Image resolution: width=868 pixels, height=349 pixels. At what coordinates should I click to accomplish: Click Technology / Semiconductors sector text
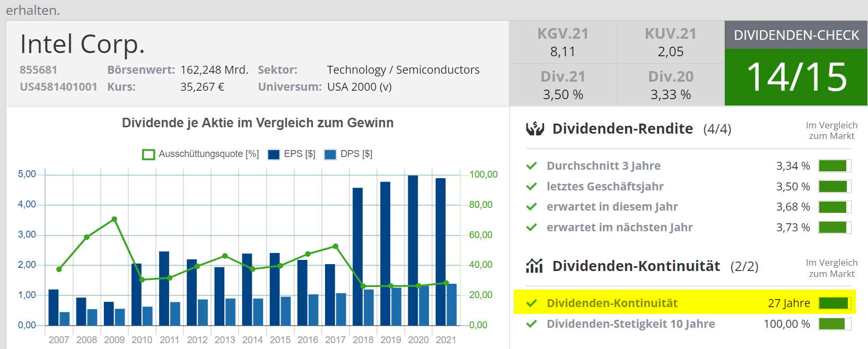[x=403, y=70]
